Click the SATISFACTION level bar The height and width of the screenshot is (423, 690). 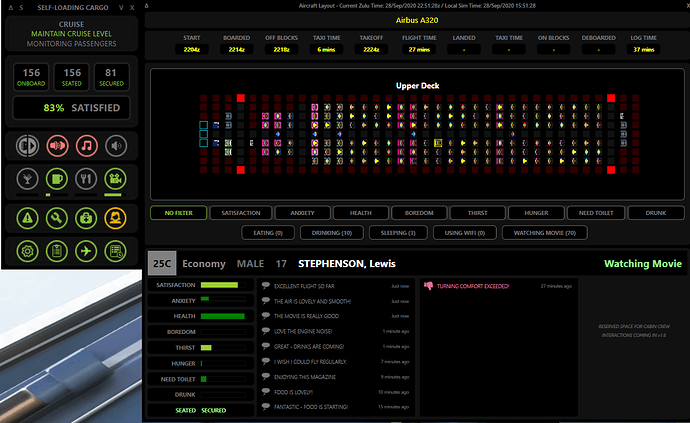[x=223, y=285]
